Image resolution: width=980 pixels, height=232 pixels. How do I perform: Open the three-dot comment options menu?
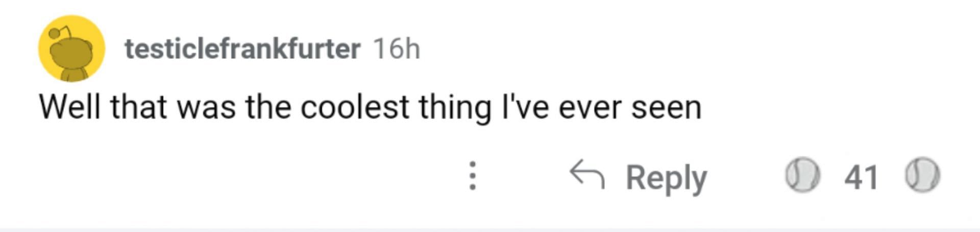473,176
